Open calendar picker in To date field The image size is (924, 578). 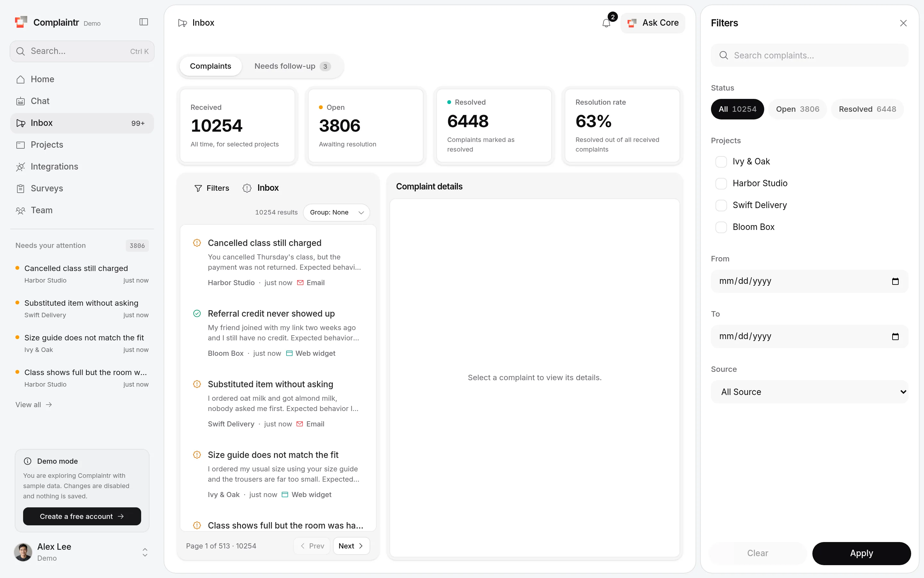pos(895,337)
